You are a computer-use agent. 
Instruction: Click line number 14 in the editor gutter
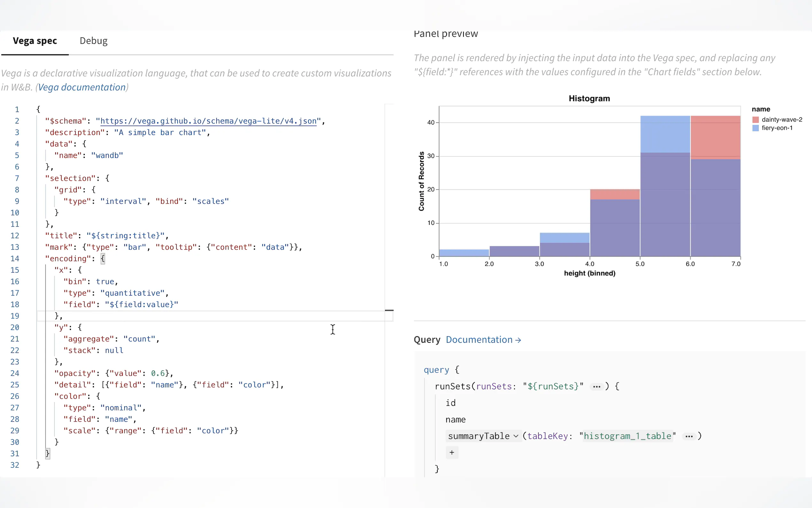[15, 259]
